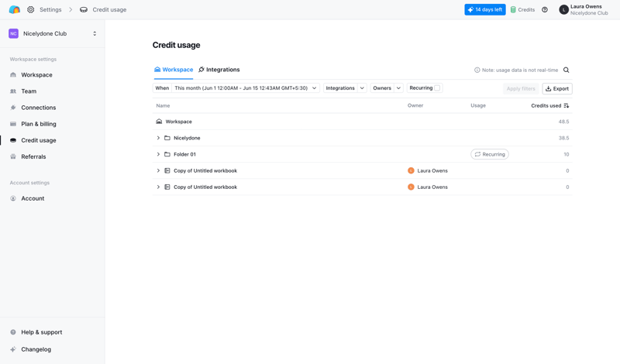Expand second Copy of Untitled workbook row
Screen dimensions: 620x364
[158, 187]
